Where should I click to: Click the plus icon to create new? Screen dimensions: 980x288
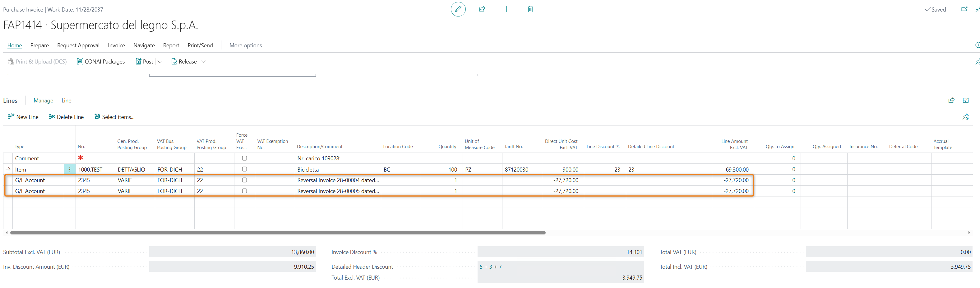506,9
